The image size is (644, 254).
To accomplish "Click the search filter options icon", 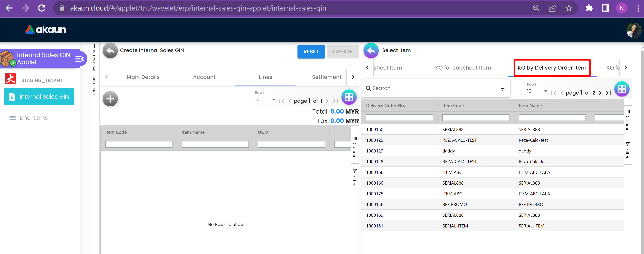I will pyautogui.click(x=502, y=88).
